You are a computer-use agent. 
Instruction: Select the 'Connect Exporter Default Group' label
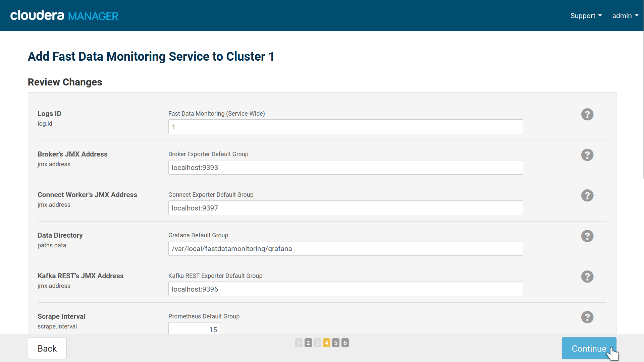tap(211, 195)
